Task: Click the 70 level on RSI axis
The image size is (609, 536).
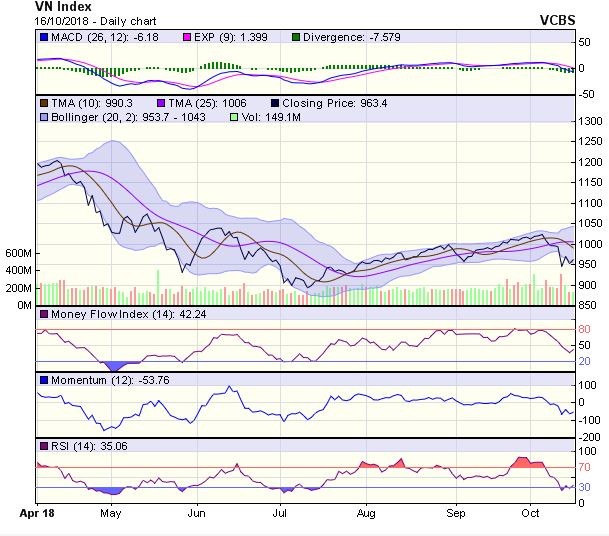Action: point(584,467)
